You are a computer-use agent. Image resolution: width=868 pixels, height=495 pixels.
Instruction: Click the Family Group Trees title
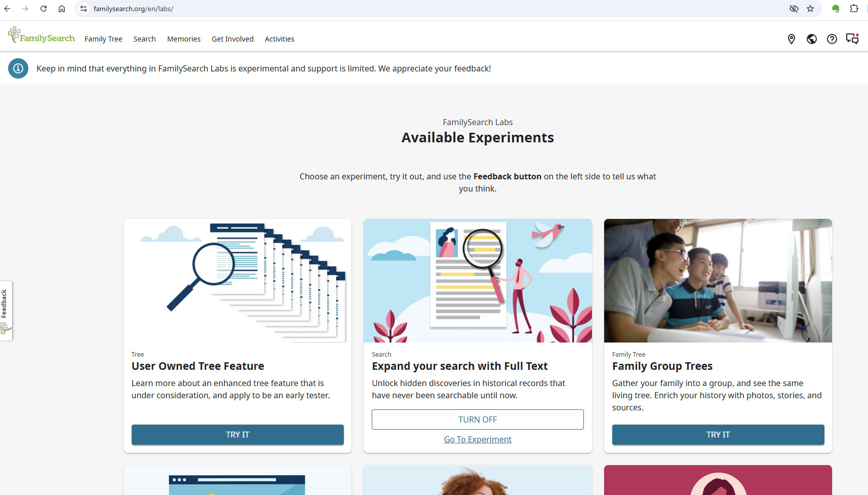point(662,366)
